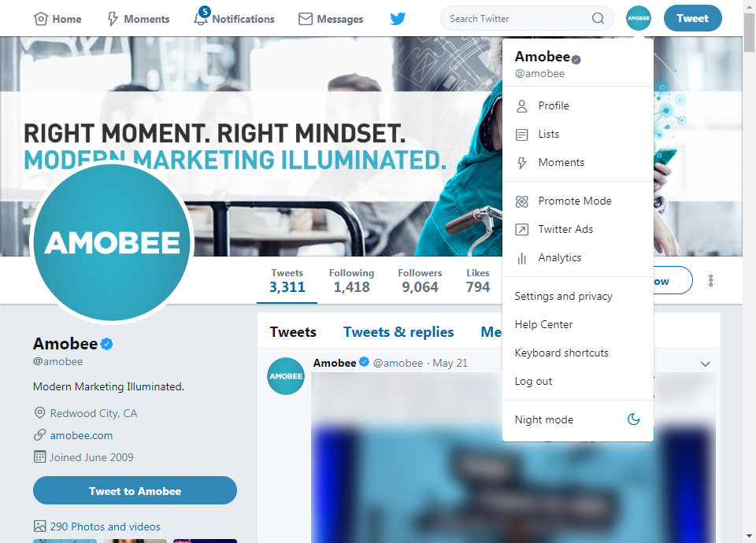Click the Messages envelope icon
This screenshot has width=756, height=543.
pyautogui.click(x=306, y=19)
